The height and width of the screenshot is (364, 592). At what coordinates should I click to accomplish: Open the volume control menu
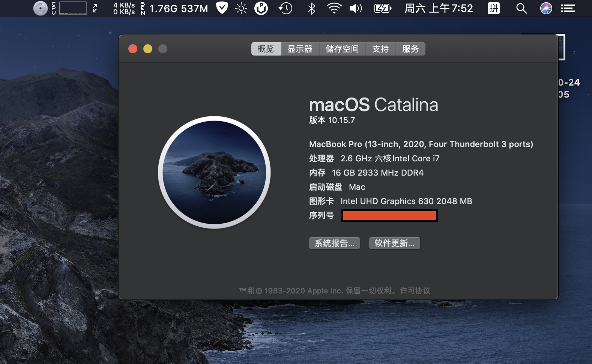tap(356, 8)
